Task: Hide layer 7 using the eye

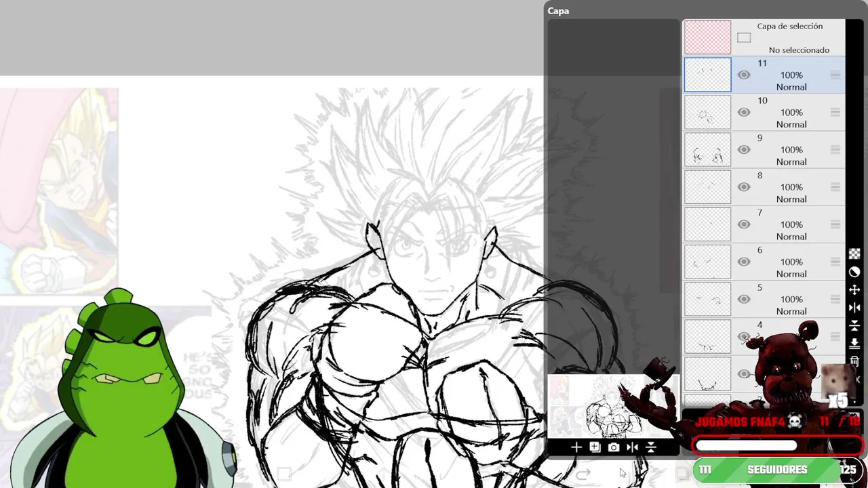Action: pyautogui.click(x=744, y=224)
